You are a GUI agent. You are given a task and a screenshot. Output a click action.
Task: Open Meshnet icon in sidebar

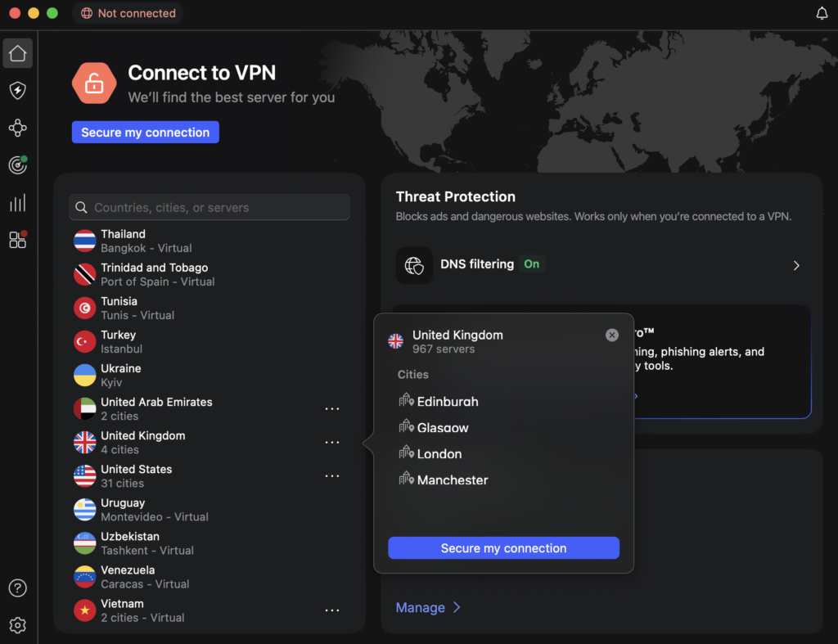(18, 128)
